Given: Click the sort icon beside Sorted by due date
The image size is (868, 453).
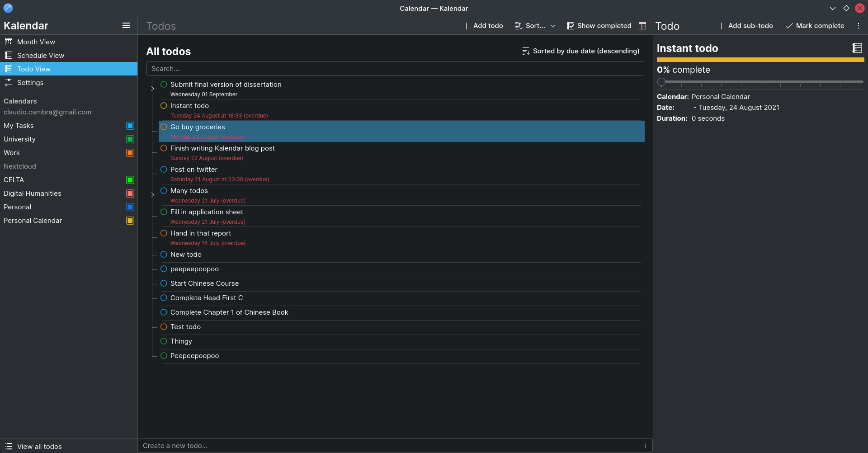Looking at the screenshot, I should click(x=526, y=51).
